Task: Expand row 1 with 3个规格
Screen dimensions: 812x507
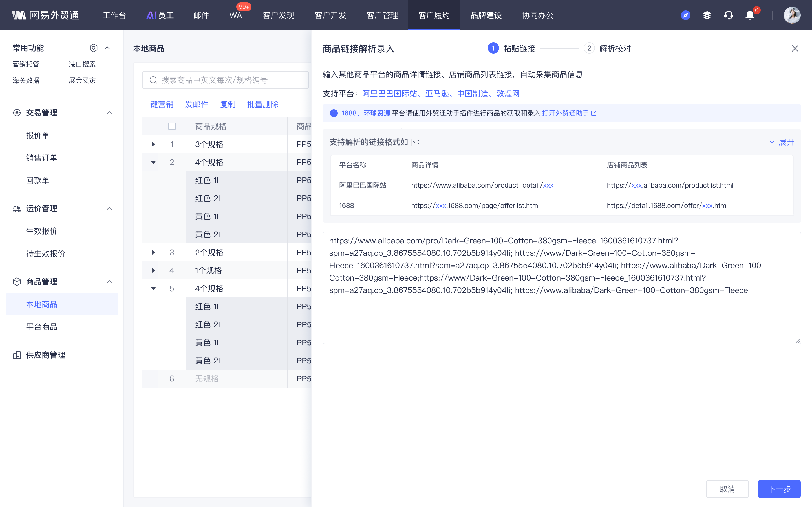Action: point(153,144)
